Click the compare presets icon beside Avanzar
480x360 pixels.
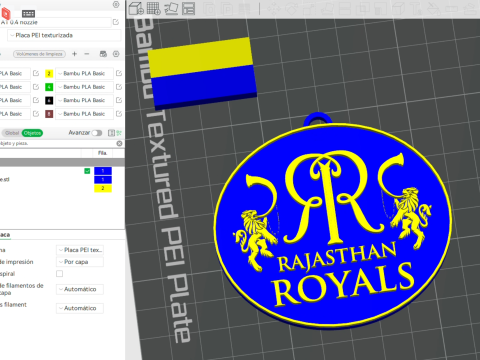[x=111, y=133]
